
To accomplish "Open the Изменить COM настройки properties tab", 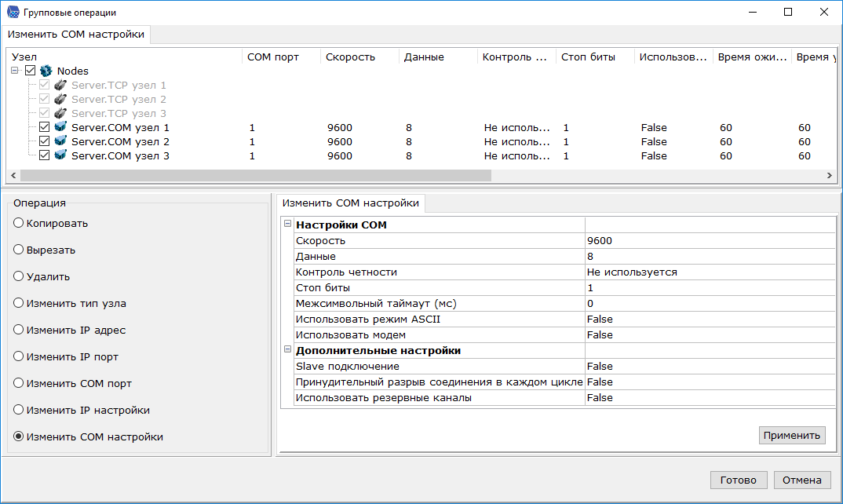I will [350, 203].
